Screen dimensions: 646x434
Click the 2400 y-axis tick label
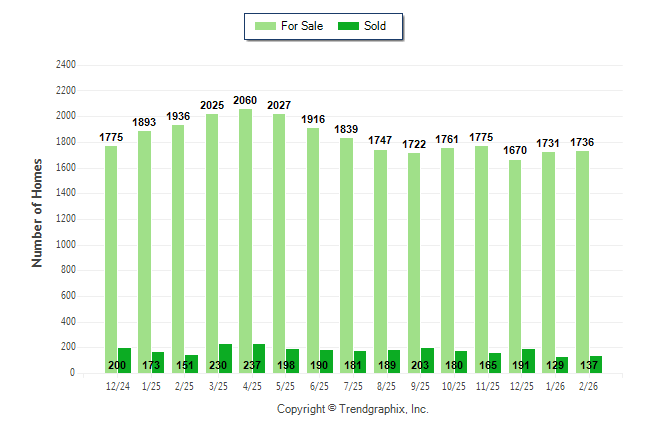pos(66,65)
